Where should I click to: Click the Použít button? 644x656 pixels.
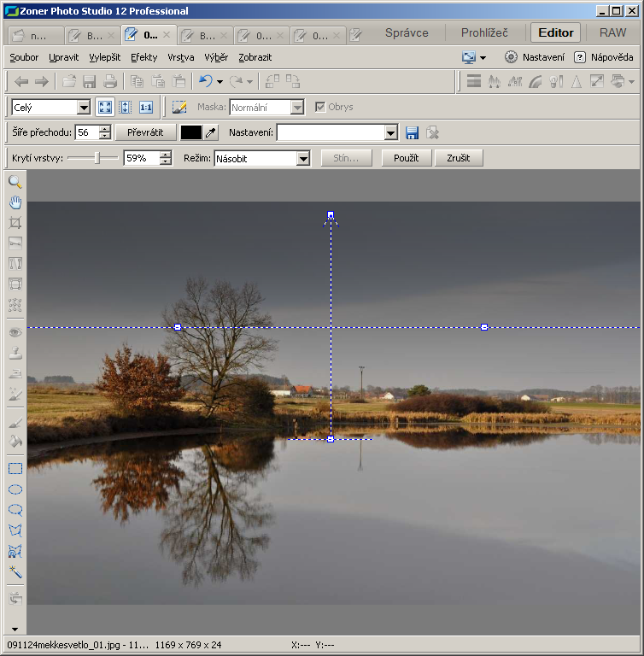[406, 158]
